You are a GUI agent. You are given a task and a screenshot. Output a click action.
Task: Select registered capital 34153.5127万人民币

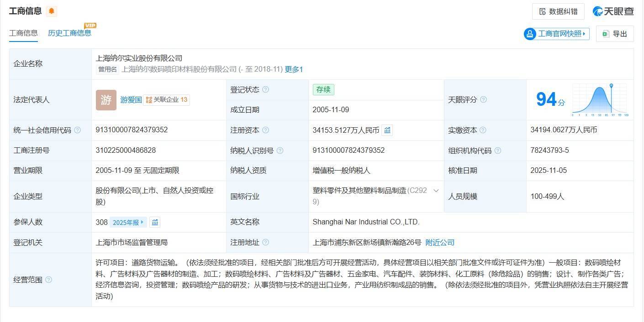[x=346, y=130]
